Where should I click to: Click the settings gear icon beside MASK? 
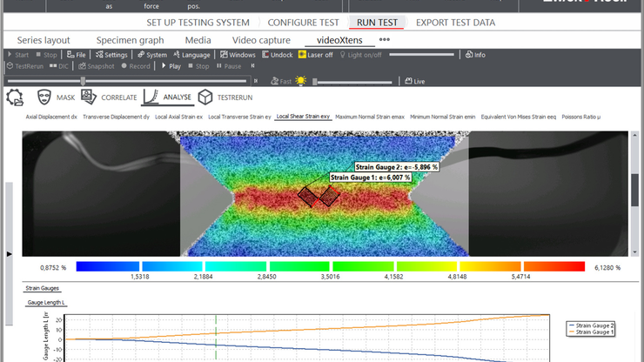pos(15,97)
